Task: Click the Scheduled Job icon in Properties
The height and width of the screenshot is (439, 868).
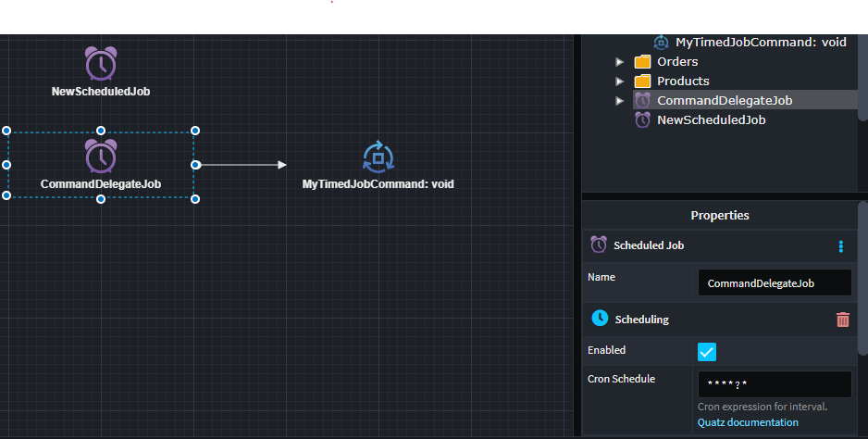Action: coord(599,245)
